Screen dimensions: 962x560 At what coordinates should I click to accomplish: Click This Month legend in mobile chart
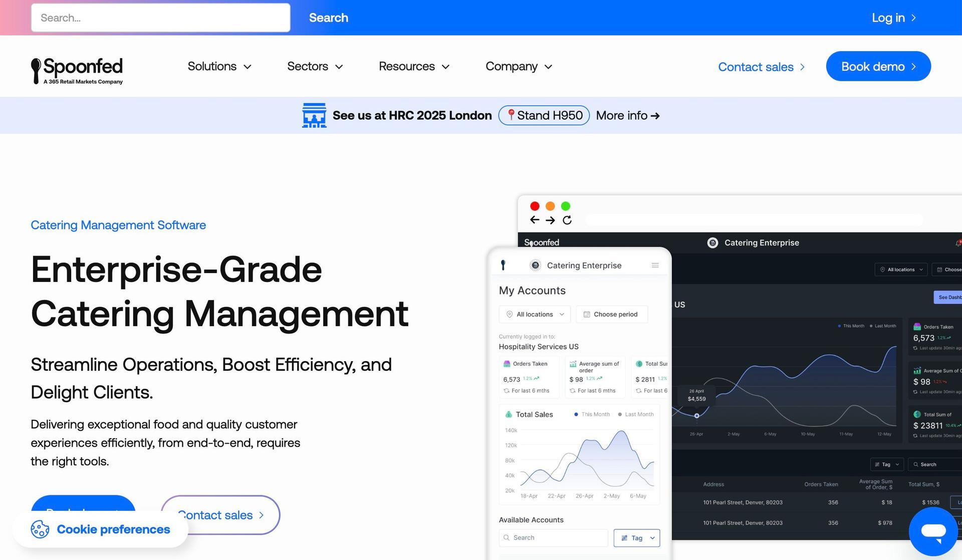click(x=592, y=414)
